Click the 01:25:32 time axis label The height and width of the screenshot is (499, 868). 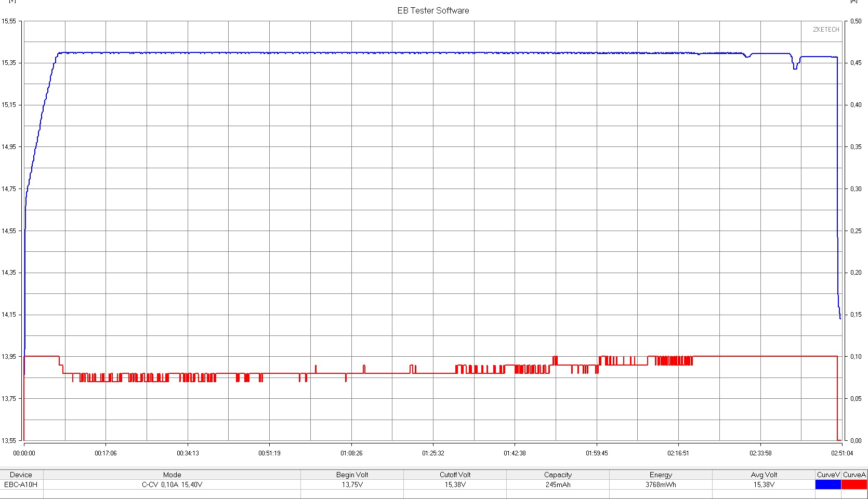(x=433, y=453)
